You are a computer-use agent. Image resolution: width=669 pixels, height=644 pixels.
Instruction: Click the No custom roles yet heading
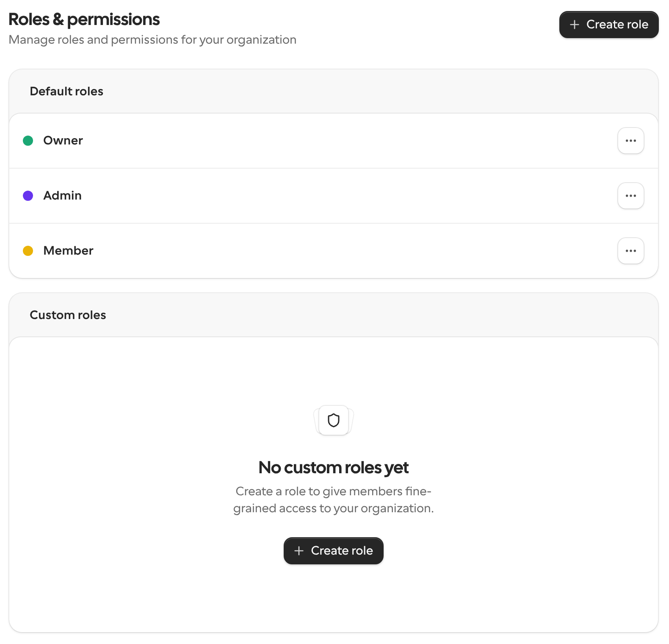(334, 468)
